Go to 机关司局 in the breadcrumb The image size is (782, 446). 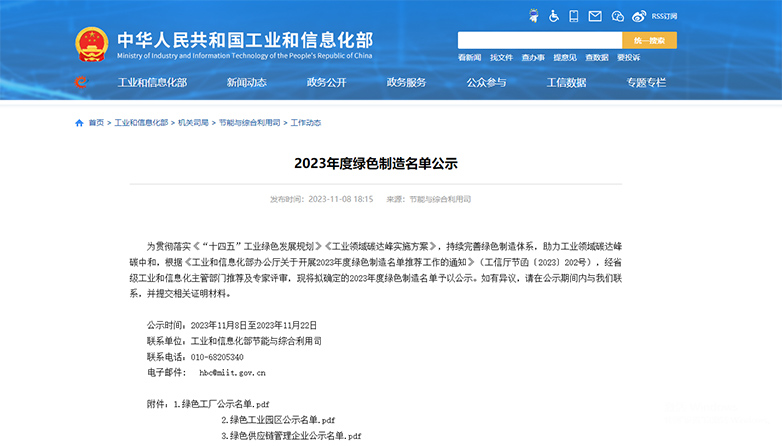(x=193, y=123)
